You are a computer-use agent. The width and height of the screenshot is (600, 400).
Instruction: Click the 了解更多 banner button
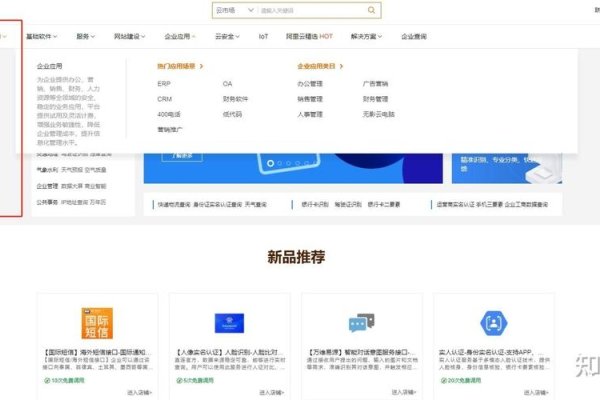click(182, 157)
